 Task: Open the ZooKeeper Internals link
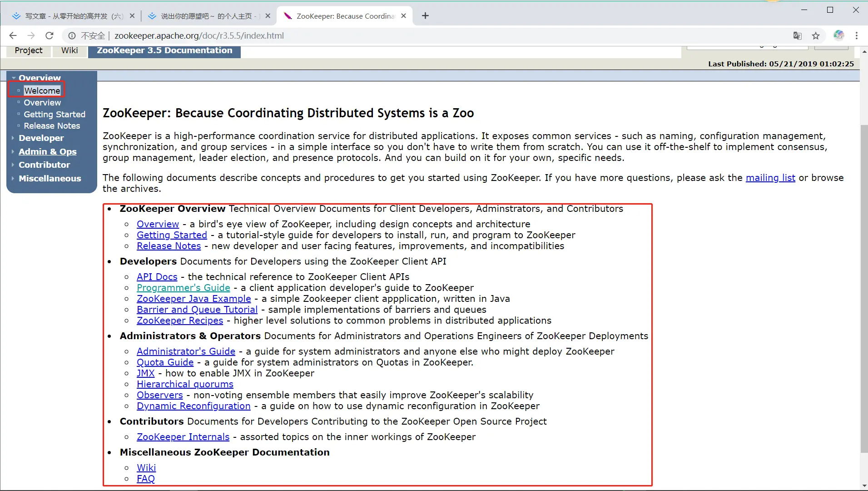point(183,437)
